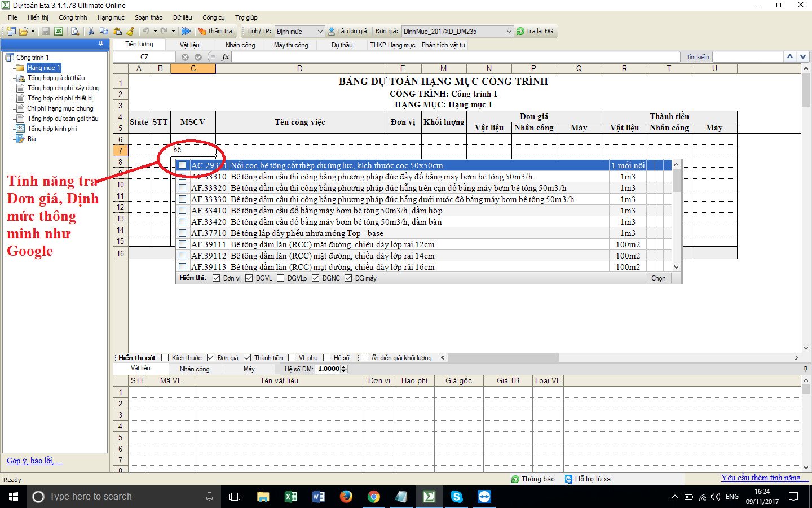Open the Hạng mục menu
The height and width of the screenshot is (508, 812).
111,17
